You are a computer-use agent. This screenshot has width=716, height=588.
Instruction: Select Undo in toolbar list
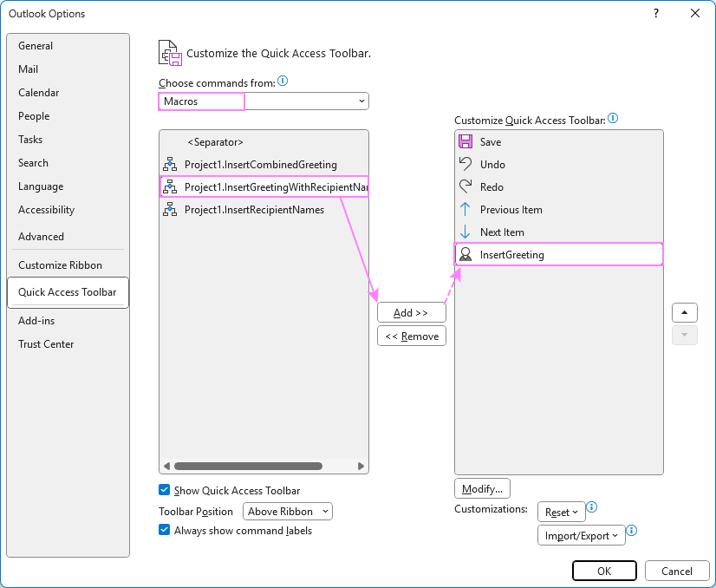click(558, 164)
